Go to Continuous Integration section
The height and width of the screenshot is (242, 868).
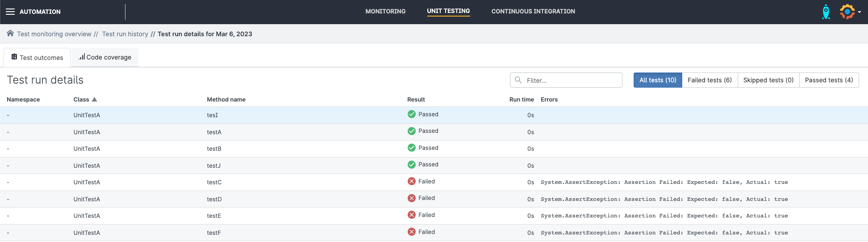(x=533, y=11)
